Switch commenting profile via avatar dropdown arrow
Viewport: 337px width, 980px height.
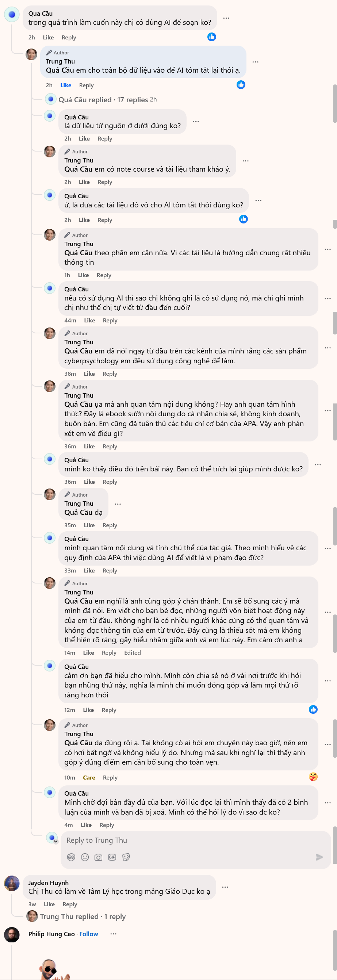pyautogui.click(x=56, y=842)
